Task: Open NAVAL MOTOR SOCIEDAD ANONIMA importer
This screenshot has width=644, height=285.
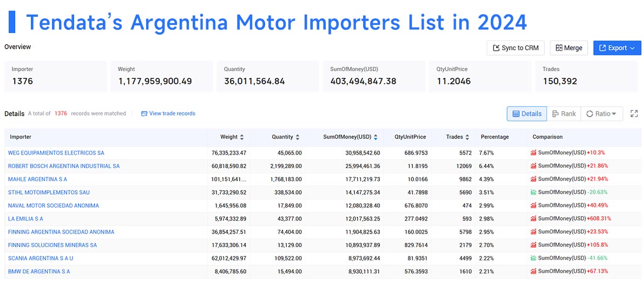Action: point(54,206)
